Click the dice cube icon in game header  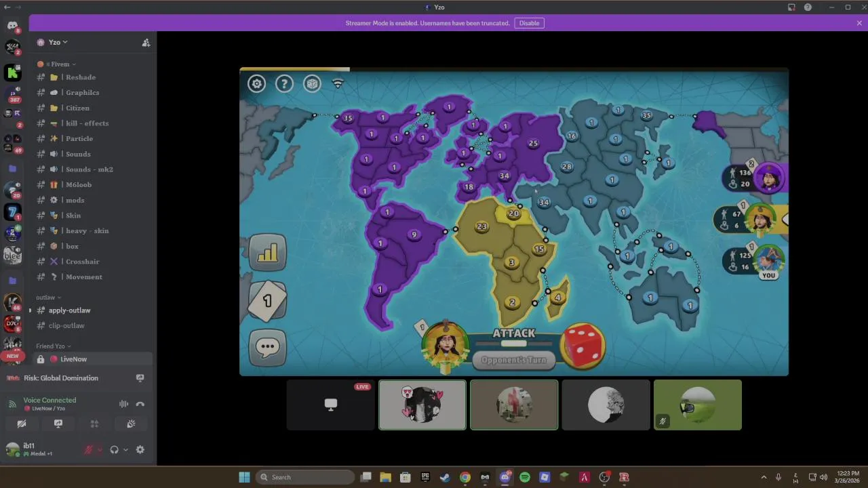coord(312,83)
